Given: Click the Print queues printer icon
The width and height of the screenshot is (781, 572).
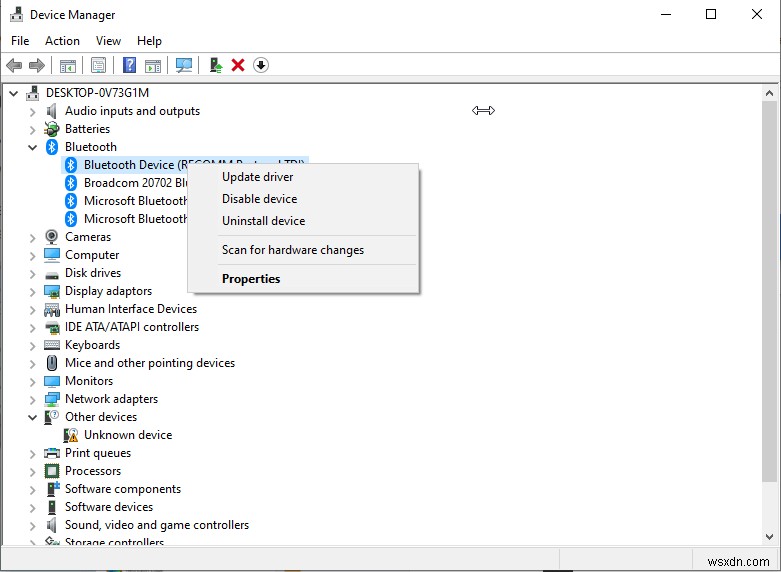Looking at the screenshot, I should pyautogui.click(x=52, y=453).
